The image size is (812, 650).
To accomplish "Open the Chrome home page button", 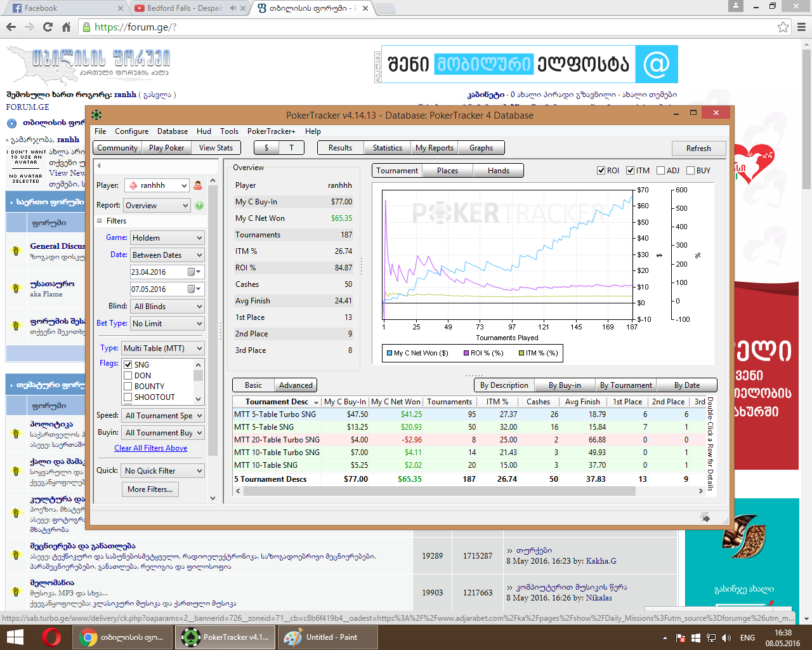I will coord(66,27).
